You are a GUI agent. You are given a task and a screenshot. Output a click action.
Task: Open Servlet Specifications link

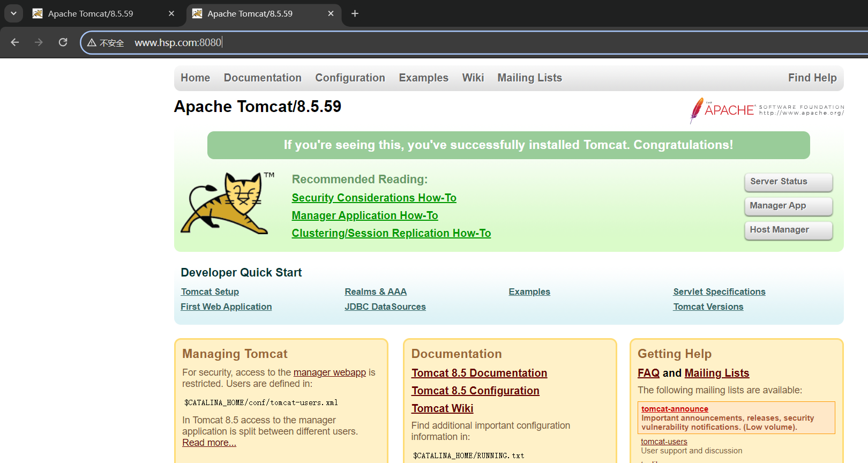(719, 292)
